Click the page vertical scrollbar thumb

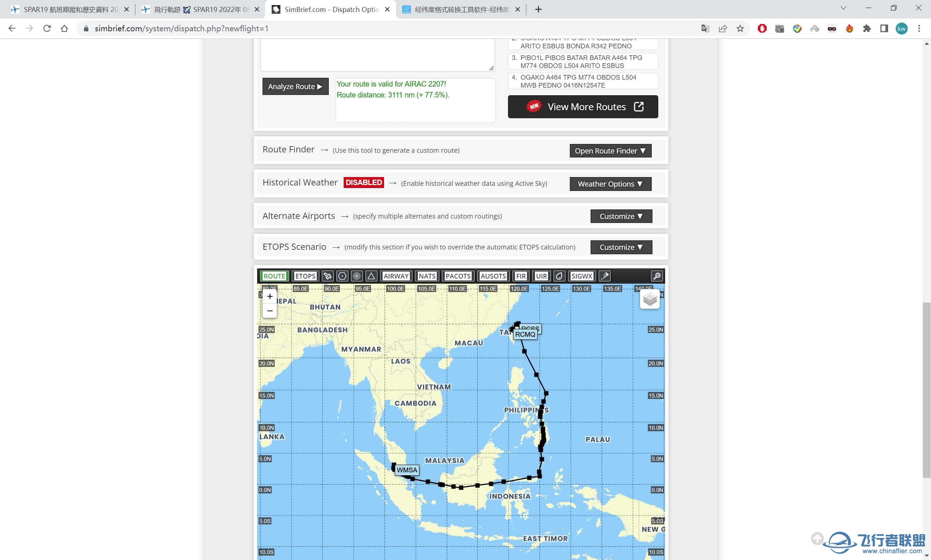(x=927, y=390)
